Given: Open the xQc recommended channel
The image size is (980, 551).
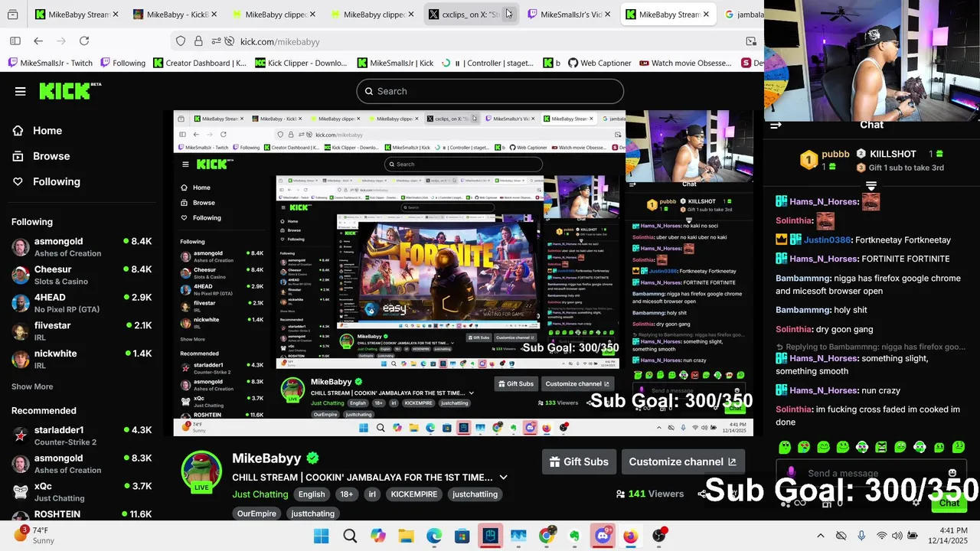Looking at the screenshot, I should click(82, 491).
